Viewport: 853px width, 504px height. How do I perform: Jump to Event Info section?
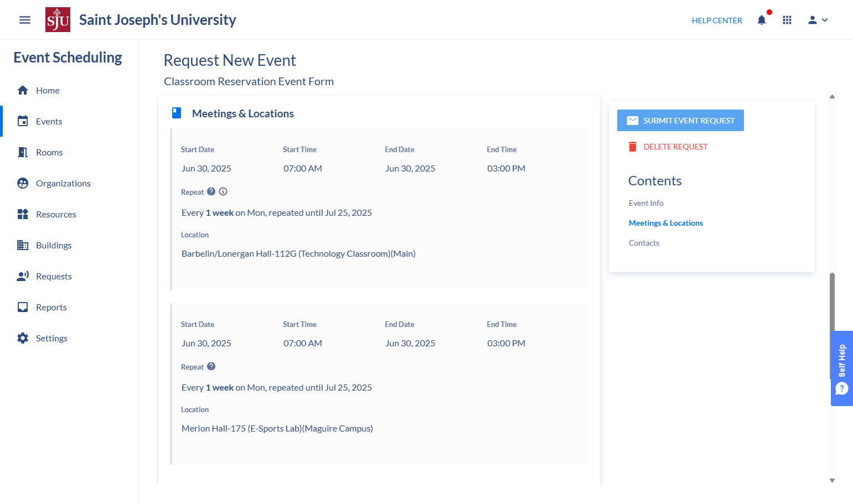646,203
